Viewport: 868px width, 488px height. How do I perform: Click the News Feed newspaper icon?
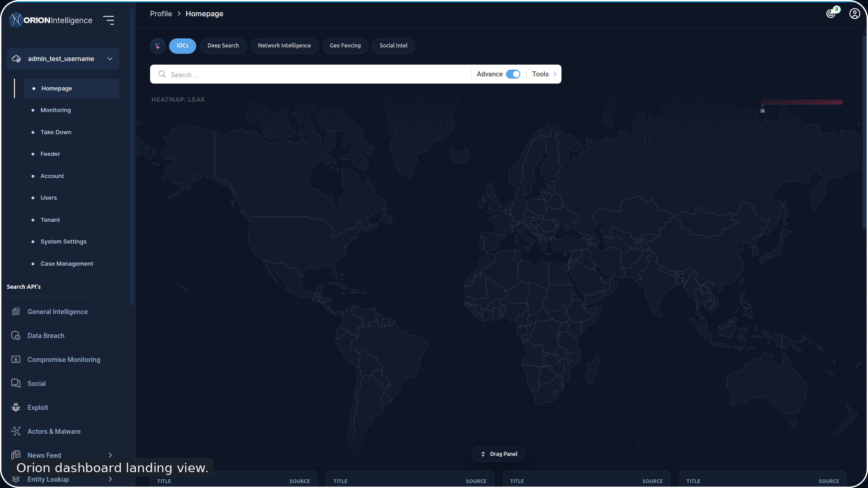(16, 455)
